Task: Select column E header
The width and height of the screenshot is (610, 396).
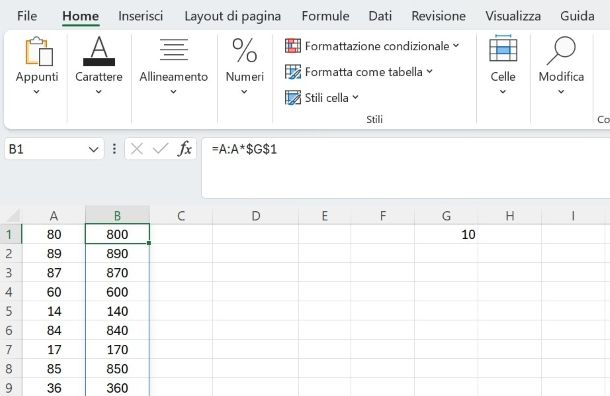Action: click(324, 216)
